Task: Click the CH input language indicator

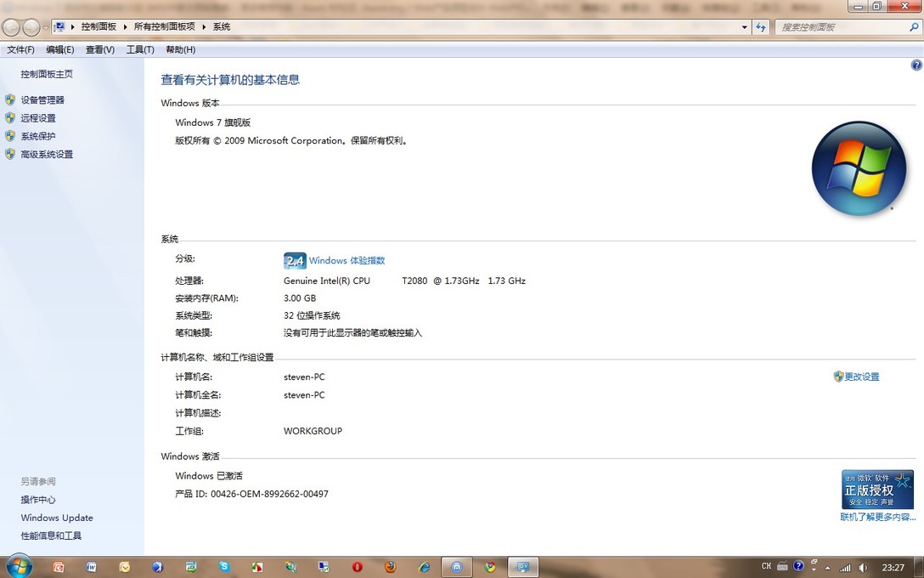Action: (x=766, y=566)
